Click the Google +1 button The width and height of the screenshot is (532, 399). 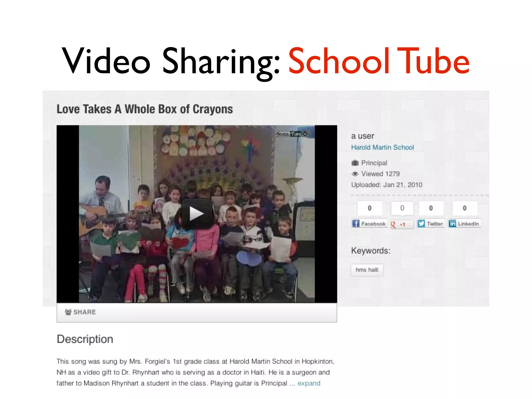(x=402, y=224)
